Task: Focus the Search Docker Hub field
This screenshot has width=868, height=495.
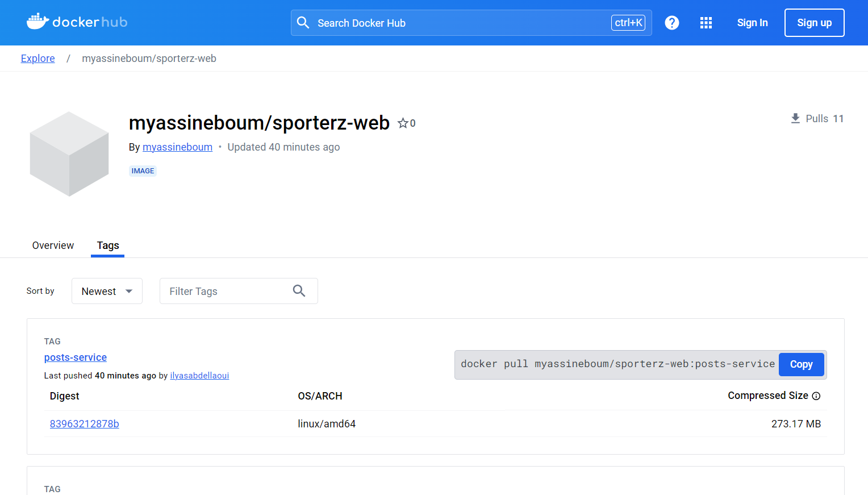Action: tap(471, 23)
